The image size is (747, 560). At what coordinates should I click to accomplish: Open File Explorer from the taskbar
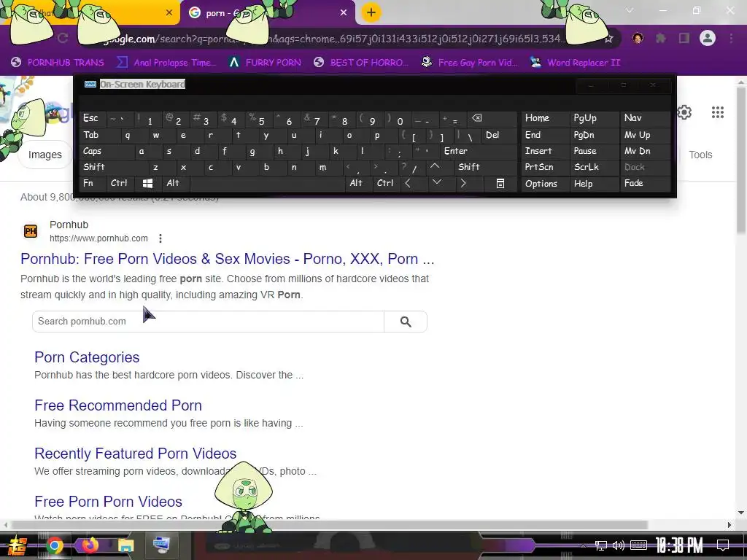click(x=125, y=545)
